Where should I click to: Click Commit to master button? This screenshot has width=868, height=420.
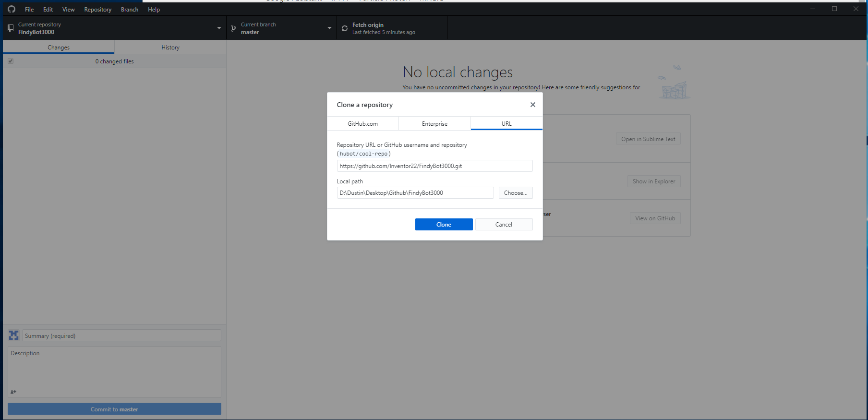pos(114,409)
